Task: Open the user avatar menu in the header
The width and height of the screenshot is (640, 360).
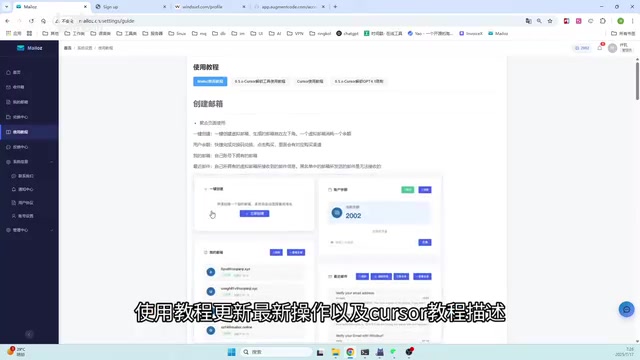Action: click(612, 48)
